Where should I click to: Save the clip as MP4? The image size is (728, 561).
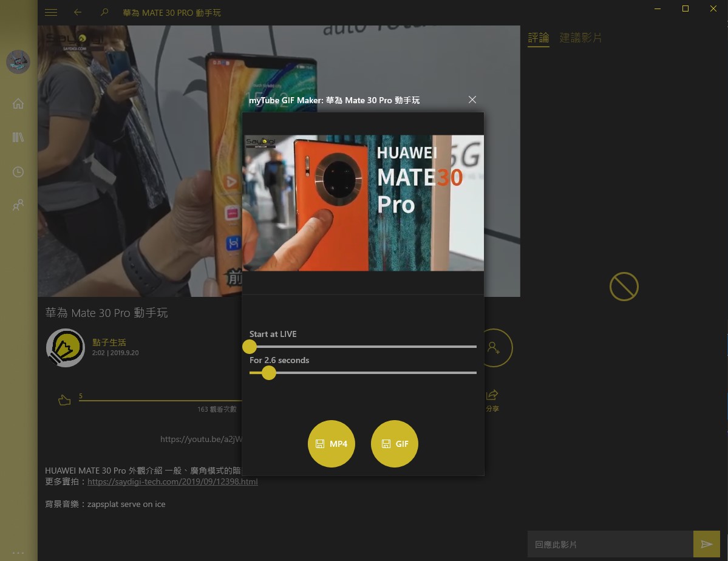(x=332, y=443)
